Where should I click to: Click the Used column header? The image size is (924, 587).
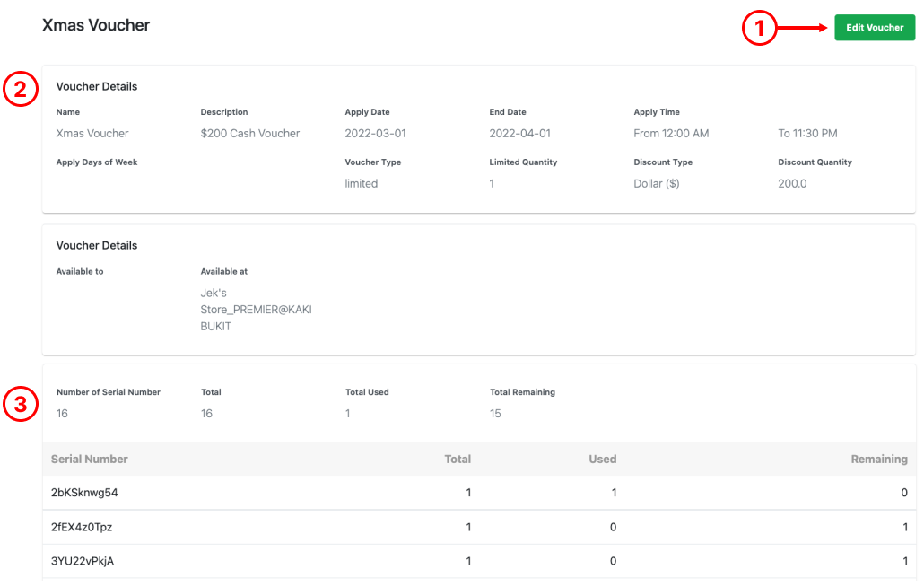602,460
